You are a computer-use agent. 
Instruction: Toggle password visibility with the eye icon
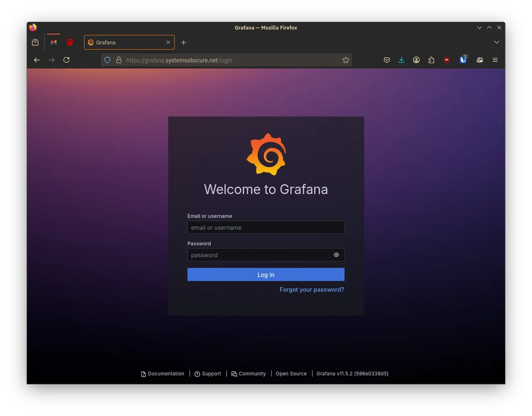(336, 255)
